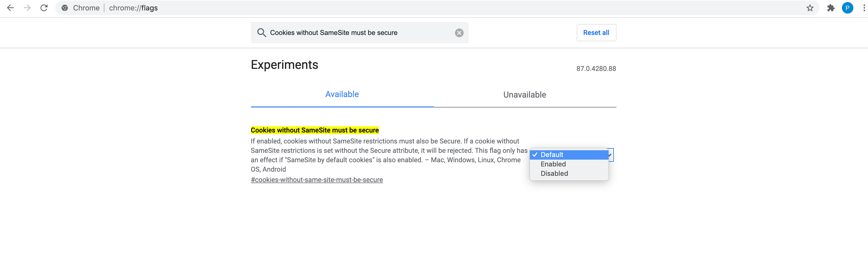Focus the flags search input field

357,33
